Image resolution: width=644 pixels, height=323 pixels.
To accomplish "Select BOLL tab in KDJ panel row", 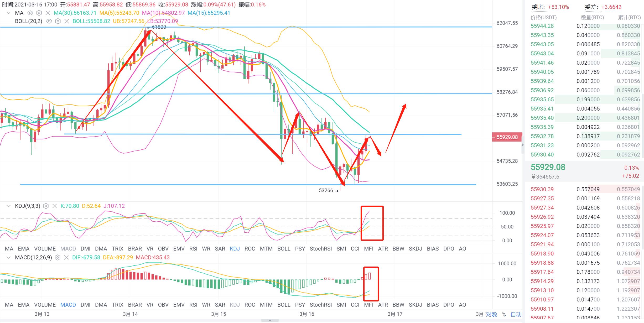I will click(x=284, y=249).
